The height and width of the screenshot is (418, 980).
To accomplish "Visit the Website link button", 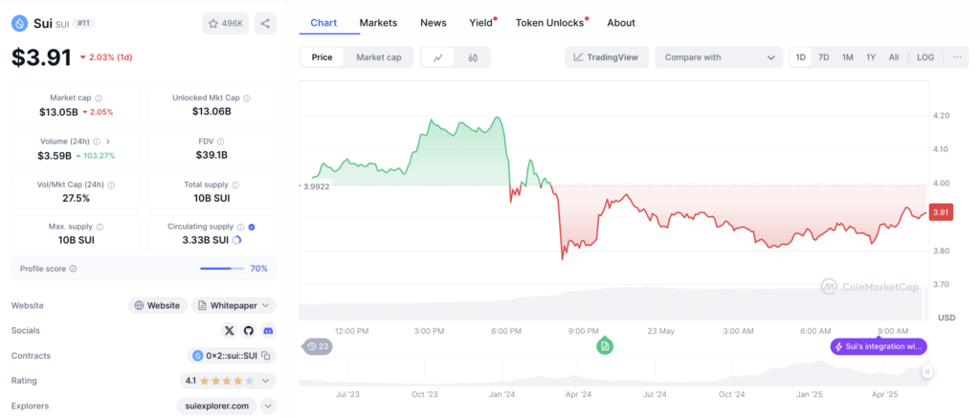I will [158, 305].
